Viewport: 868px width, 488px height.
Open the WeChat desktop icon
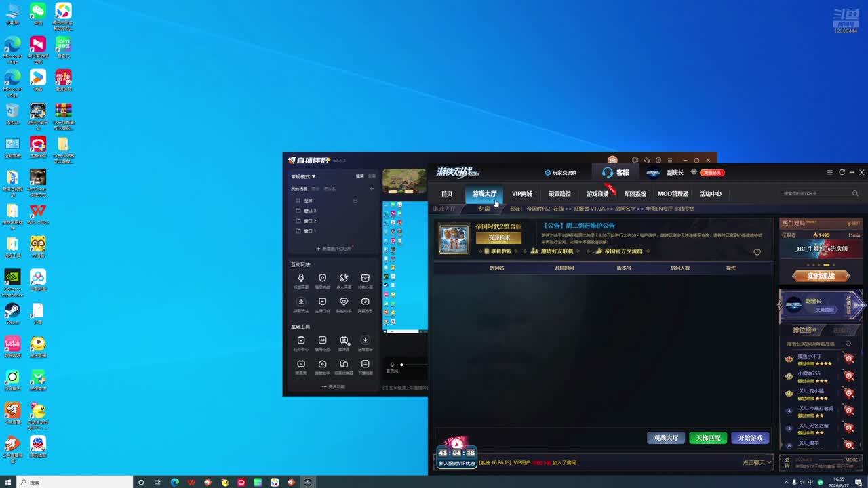pyautogui.click(x=38, y=13)
